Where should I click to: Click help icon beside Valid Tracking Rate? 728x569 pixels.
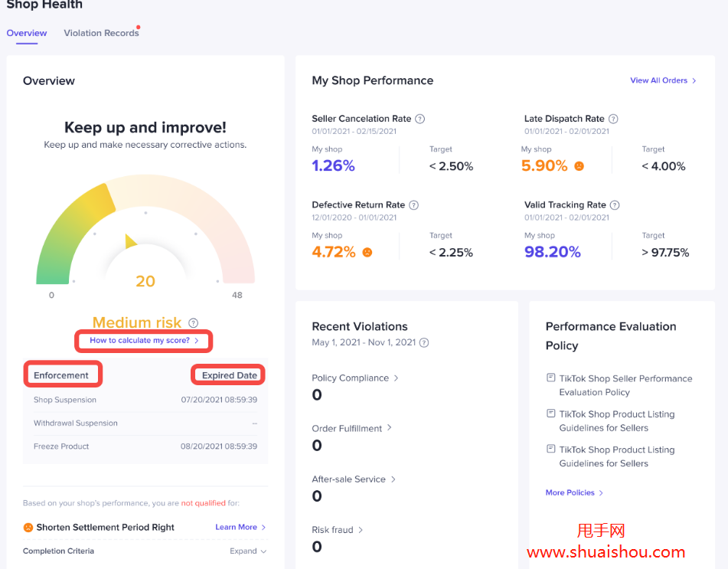pos(615,205)
